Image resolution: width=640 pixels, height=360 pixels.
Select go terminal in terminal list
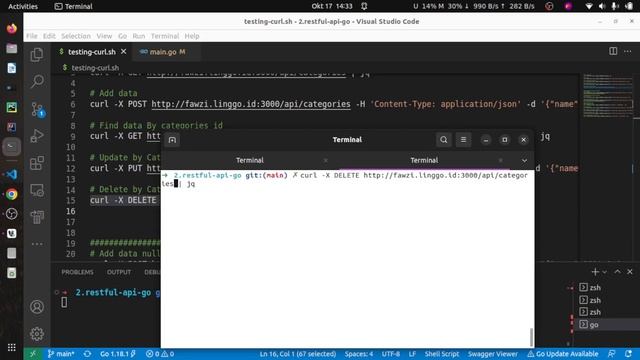pos(606,324)
